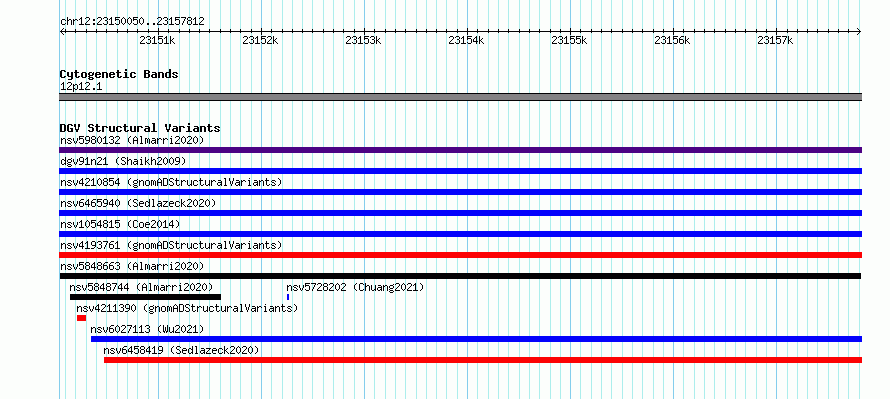Open nsv6465940 (Sedlazeck2020) label
The height and width of the screenshot is (399, 890).
(138, 203)
